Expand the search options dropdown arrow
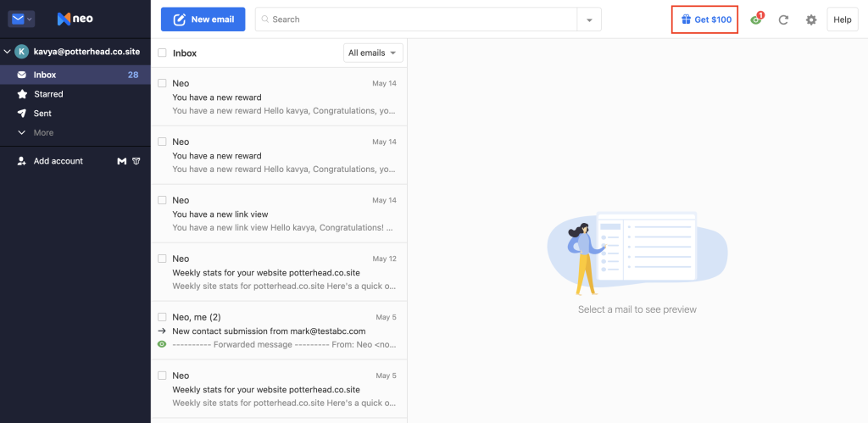The height and width of the screenshot is (423, 868). (589, 19)
